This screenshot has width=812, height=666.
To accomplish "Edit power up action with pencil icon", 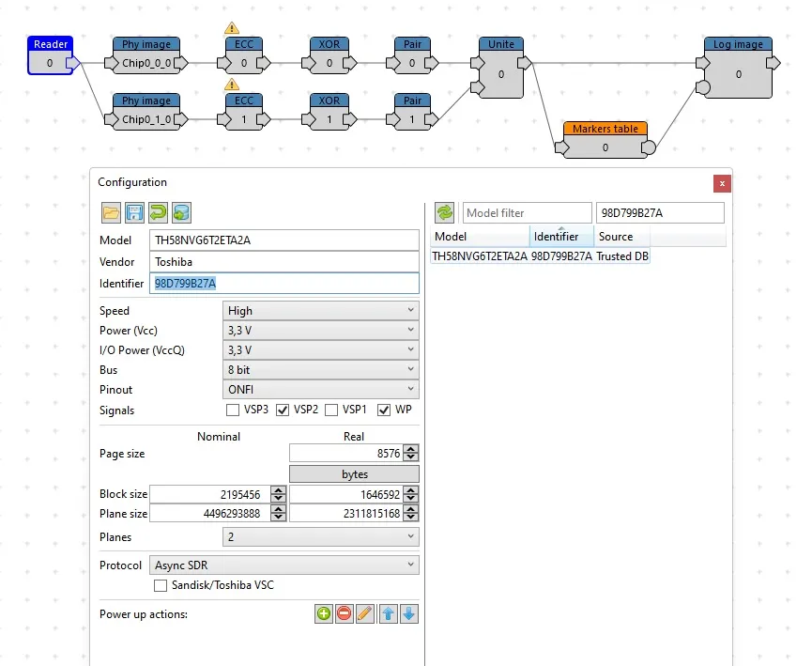I will pos(364,613).
